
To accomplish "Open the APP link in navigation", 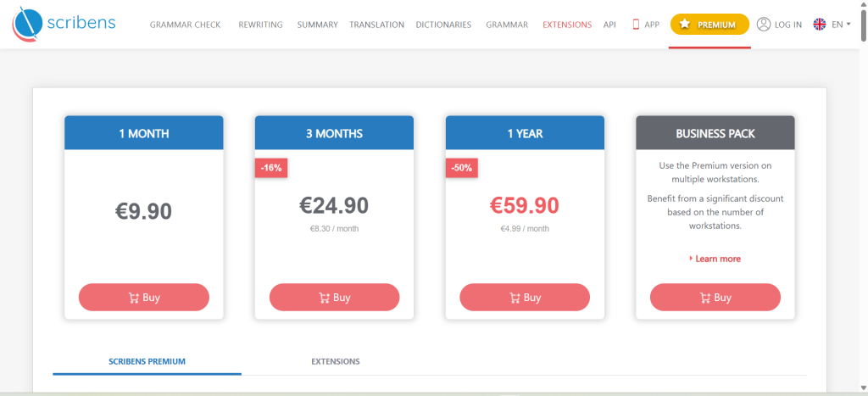I will pos(652,25).
